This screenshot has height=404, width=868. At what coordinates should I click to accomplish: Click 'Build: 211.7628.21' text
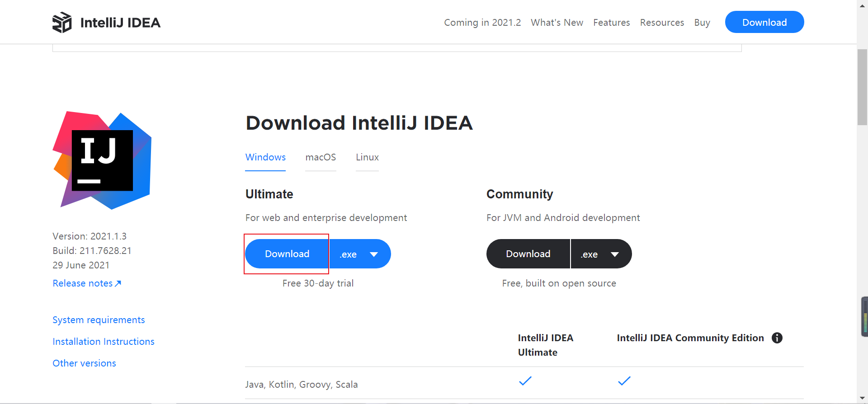point(92,251)
